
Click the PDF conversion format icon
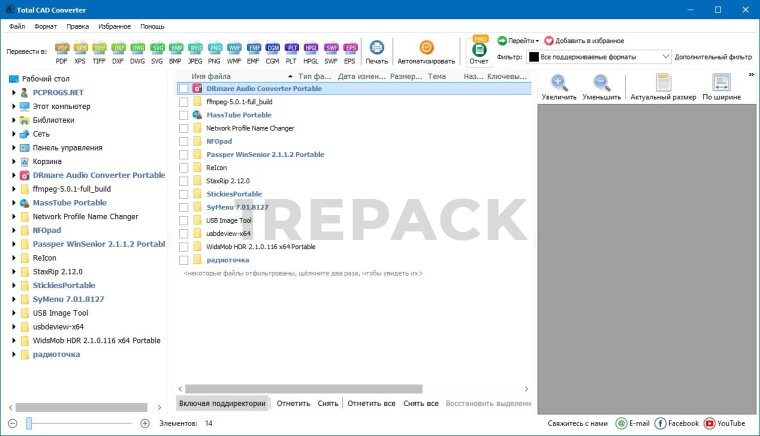pos(63,50)
